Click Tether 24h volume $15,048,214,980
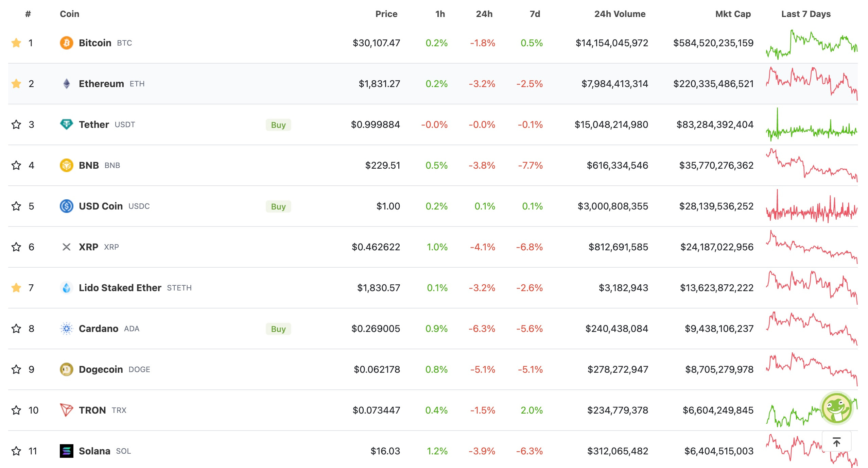The width and height of the screenshot is (868, 468). click(611, 124)
